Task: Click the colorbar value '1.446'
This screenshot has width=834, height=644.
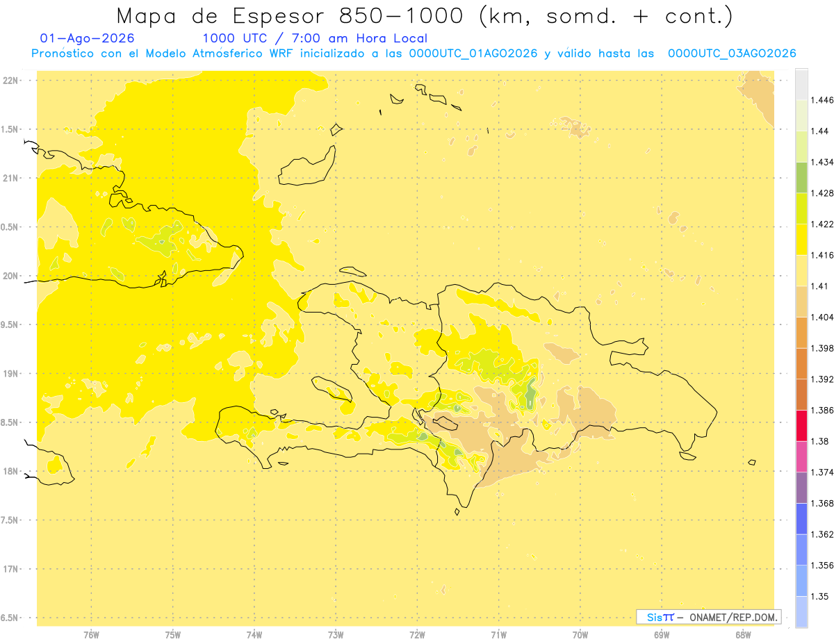Action: 822,100
